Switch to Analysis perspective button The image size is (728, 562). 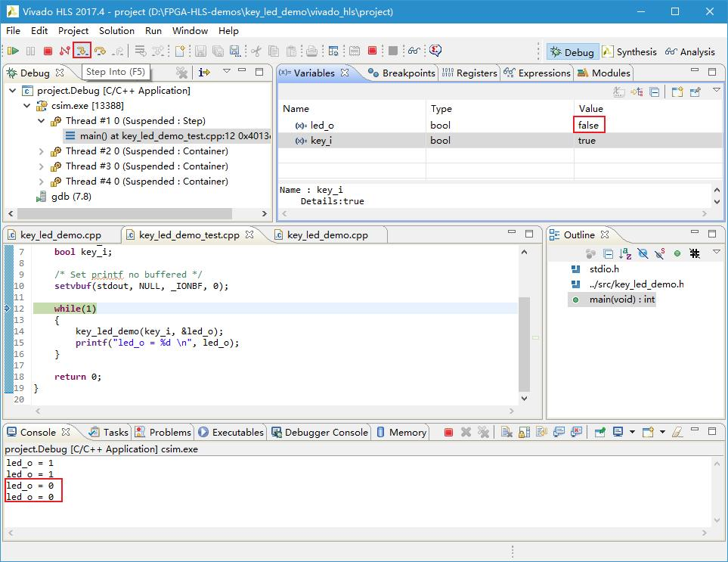(x=690, y=51)
